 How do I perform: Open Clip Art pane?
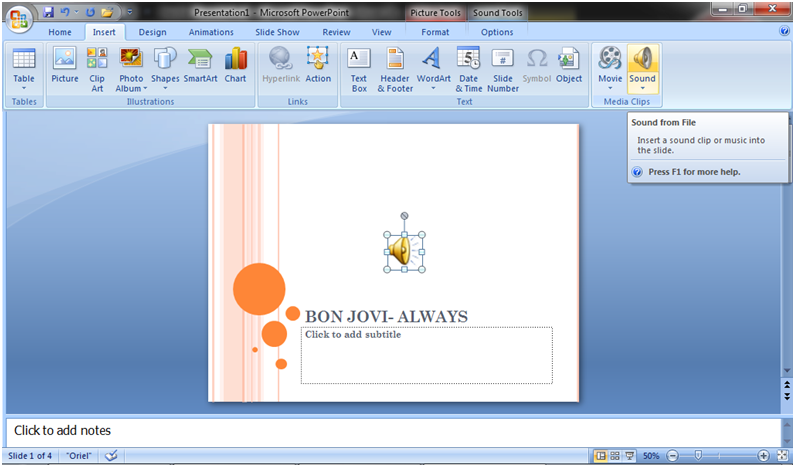(97, 69)
